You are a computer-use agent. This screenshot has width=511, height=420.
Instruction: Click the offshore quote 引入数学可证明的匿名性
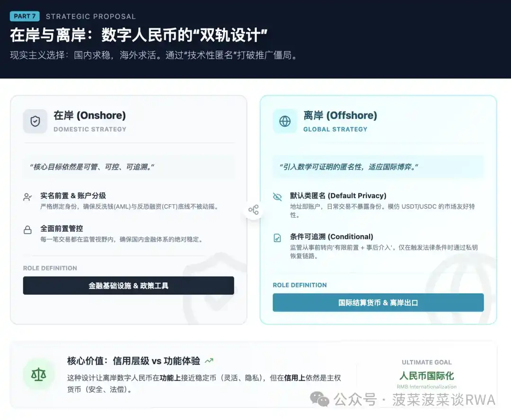click(349, 167)
